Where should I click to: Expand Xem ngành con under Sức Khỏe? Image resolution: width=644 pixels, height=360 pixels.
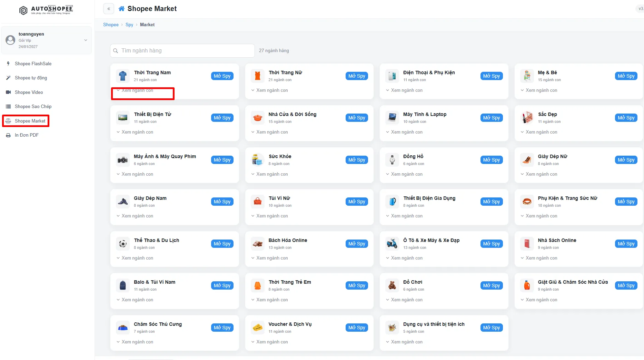tap(269, 174)
